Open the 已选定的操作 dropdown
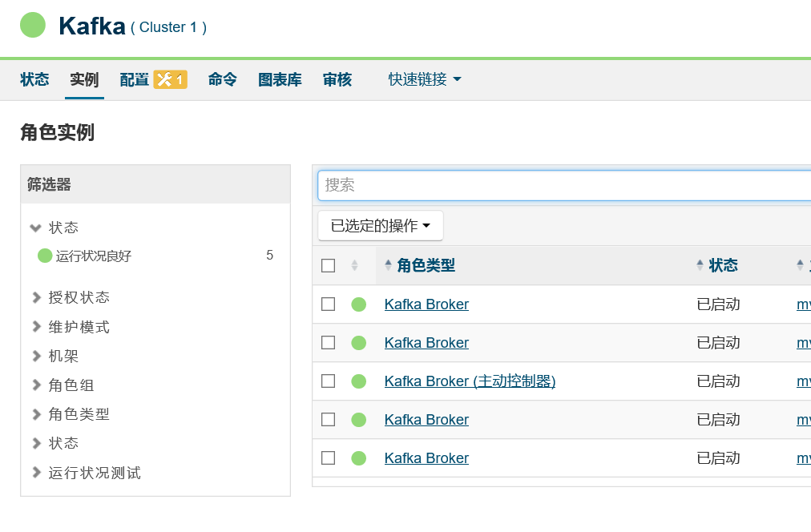 381,225
